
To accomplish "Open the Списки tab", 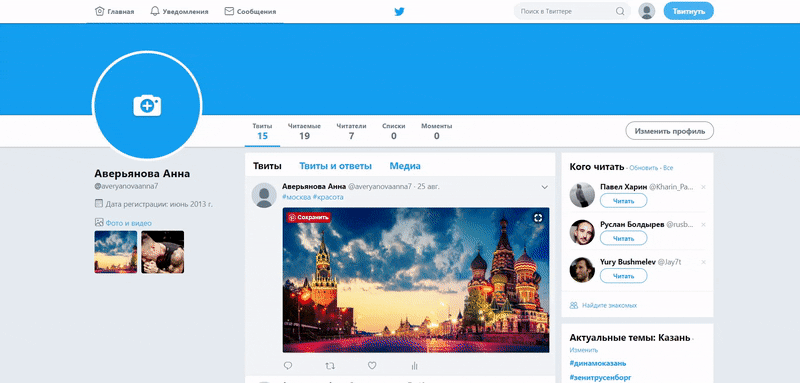I will [x=393, y=131].
